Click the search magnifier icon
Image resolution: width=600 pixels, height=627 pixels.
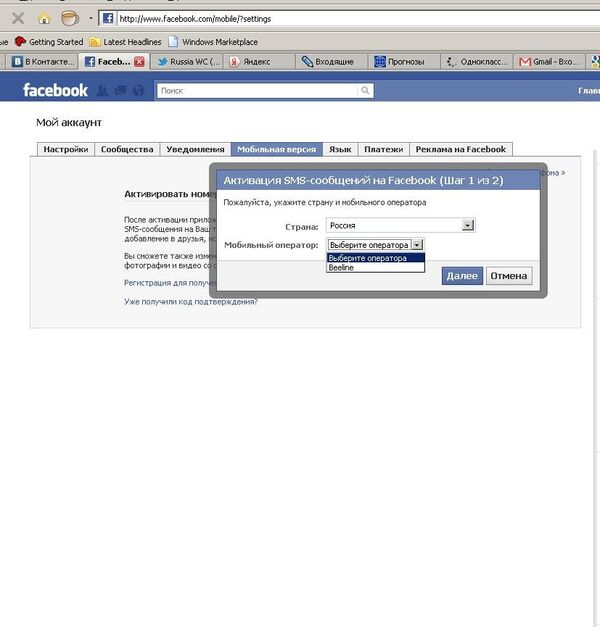[365, 91]
